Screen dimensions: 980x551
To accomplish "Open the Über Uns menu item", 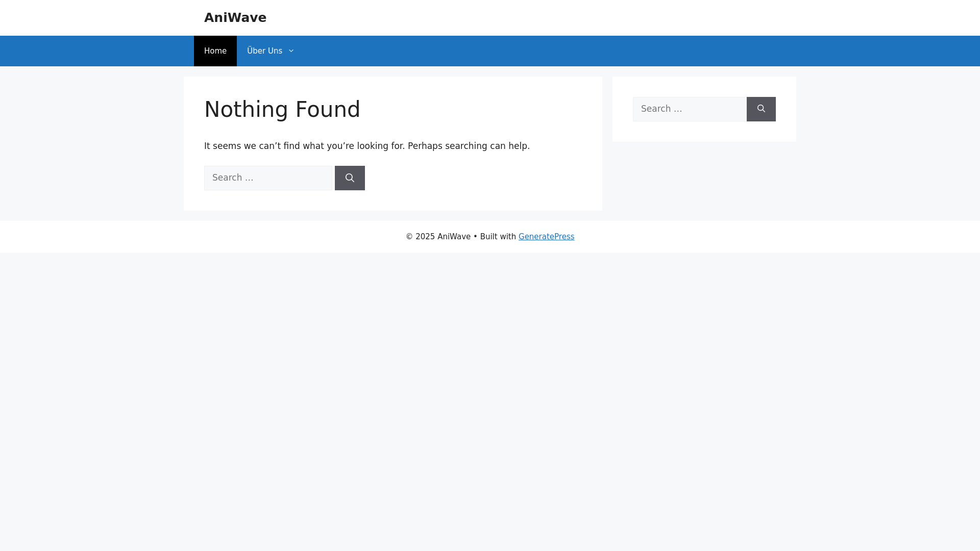I will 271,51.
